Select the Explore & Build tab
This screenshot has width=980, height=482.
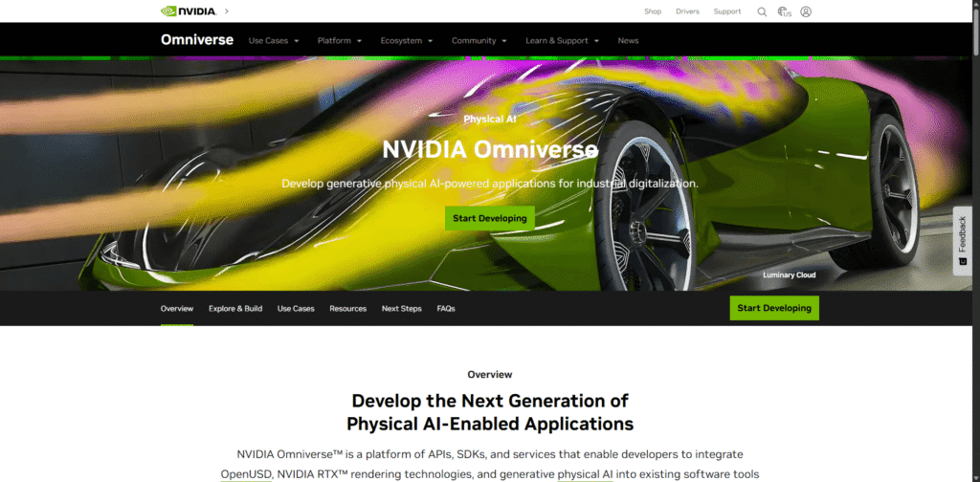[235, 309]
